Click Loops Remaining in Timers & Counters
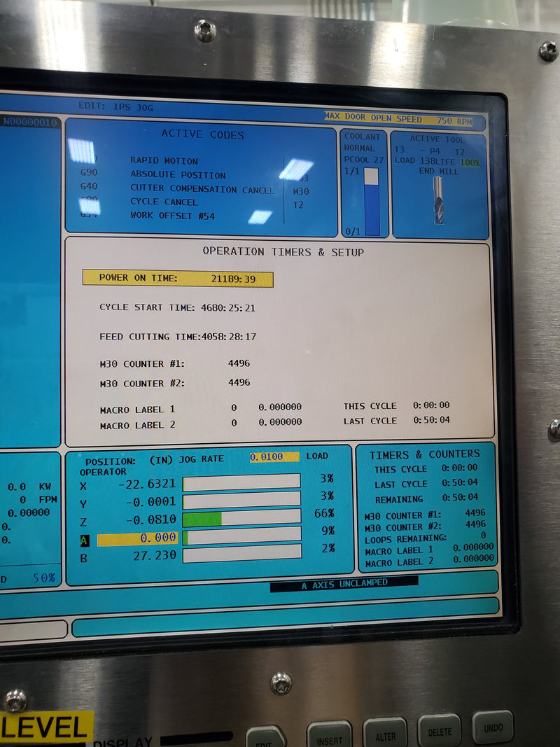Viewport: 560px width, 747px height. pyautogui.click(x=425, y=538)
